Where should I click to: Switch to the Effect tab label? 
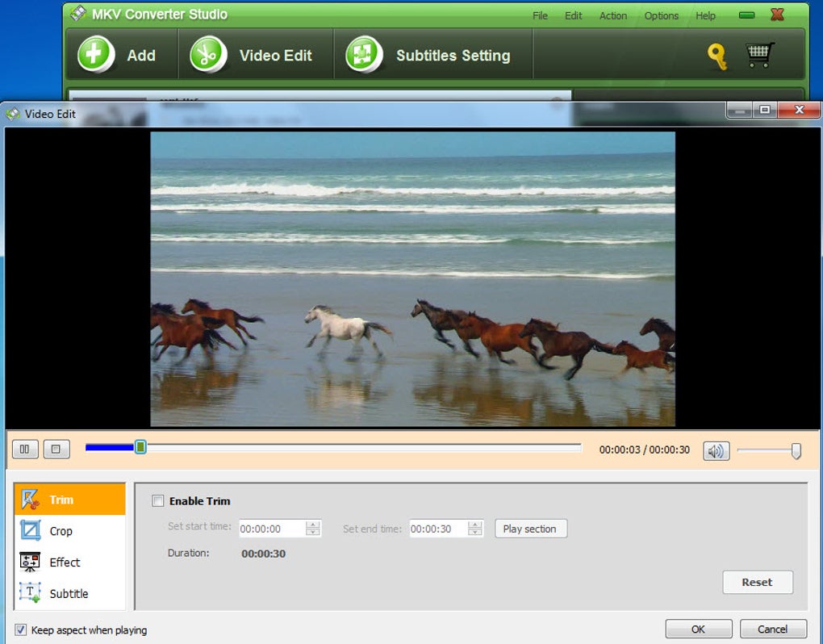pos(65,562)
